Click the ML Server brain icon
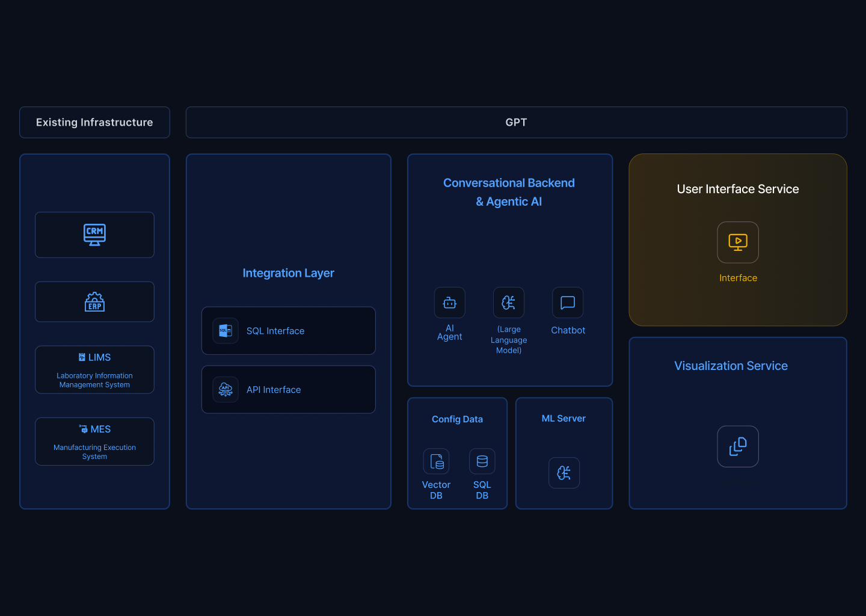 pyautogui.click(x=564, y=473)
